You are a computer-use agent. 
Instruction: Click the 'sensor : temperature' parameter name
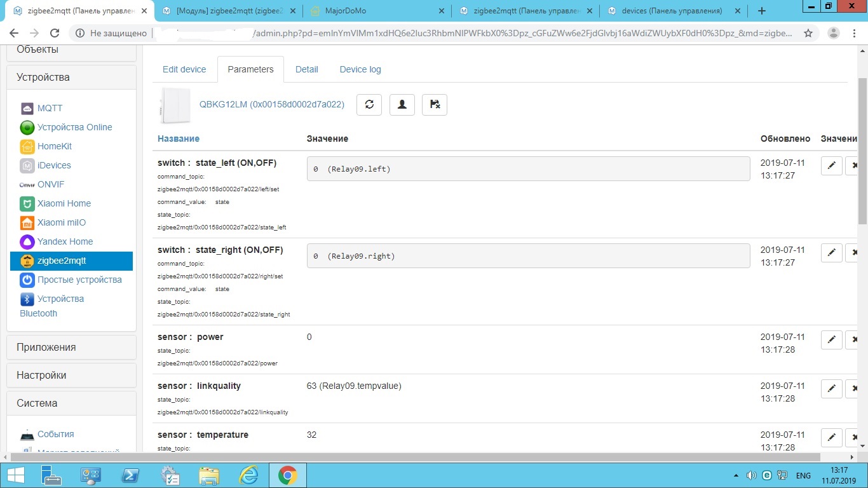pyautogui.click(x=203, y=435)
